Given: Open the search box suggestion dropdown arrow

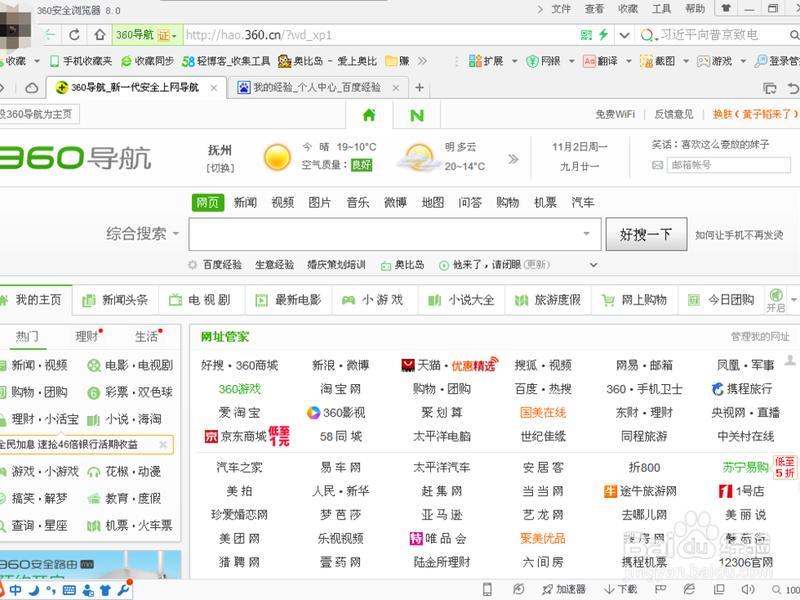Looking at the screenshot, I should point(586,234).
